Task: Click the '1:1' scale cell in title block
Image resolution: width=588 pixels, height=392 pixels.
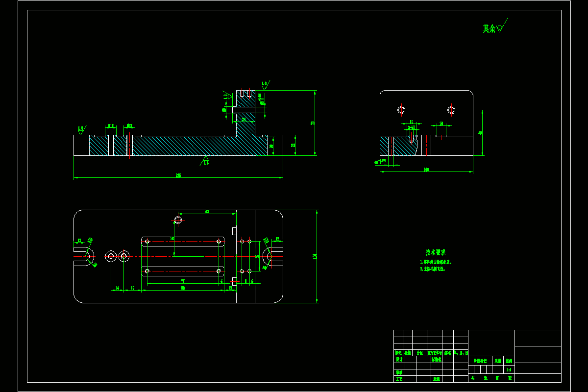Action: 509,370
